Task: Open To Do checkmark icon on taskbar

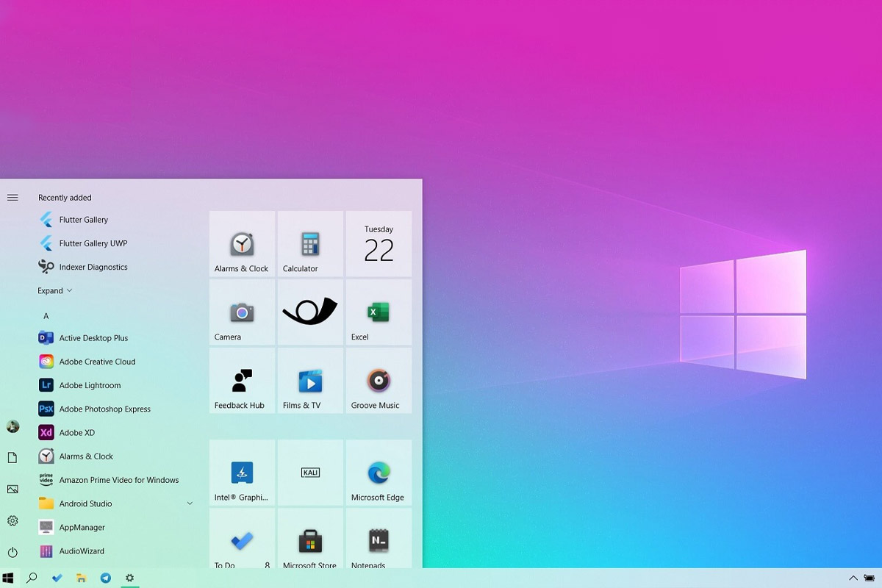Action: tap(57, 578)
